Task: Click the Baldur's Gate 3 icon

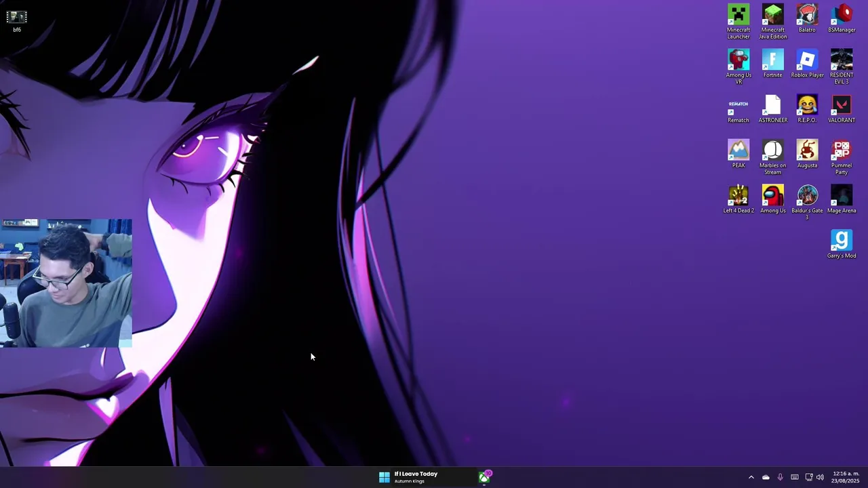Action: (x=807, y=202)
